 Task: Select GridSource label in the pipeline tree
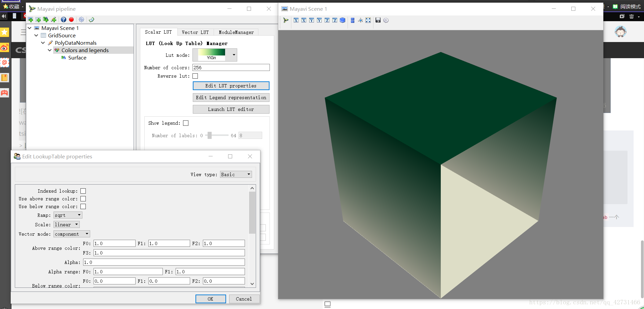tap(62, 35)
